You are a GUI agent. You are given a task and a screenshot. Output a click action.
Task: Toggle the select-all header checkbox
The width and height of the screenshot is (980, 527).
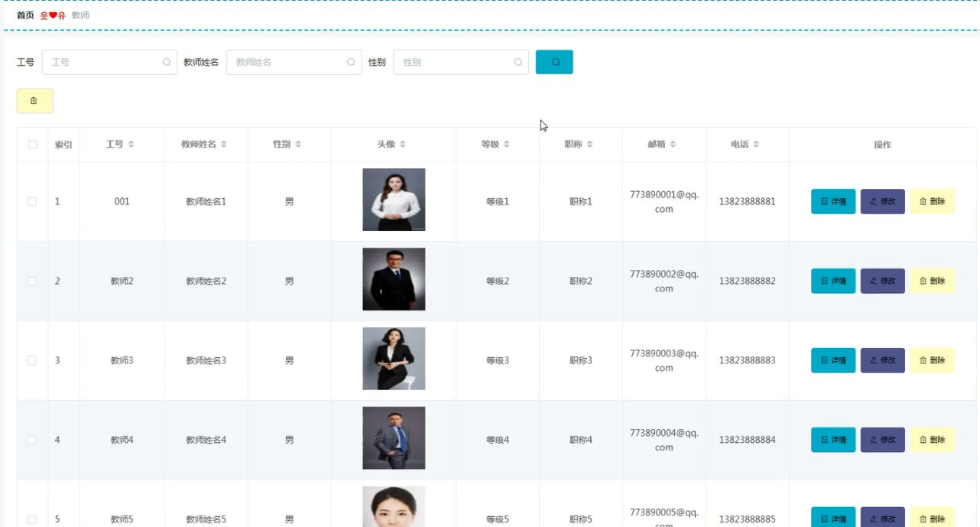[32, 145]
